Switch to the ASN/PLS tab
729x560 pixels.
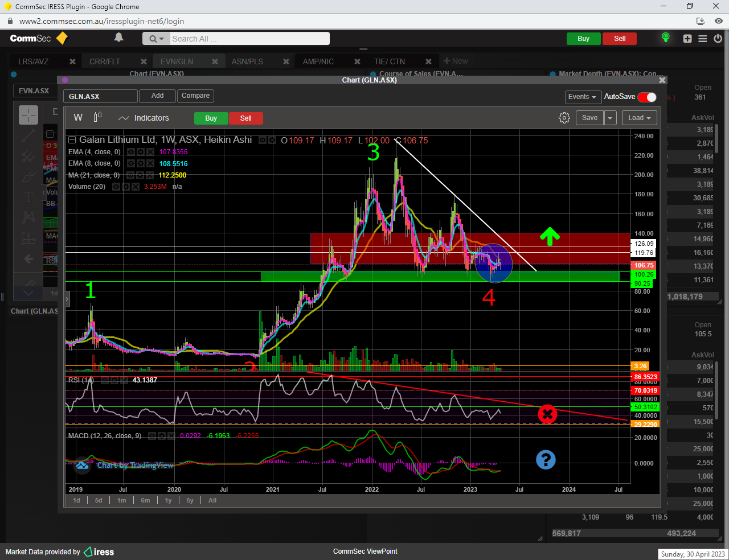coord(247,61)
